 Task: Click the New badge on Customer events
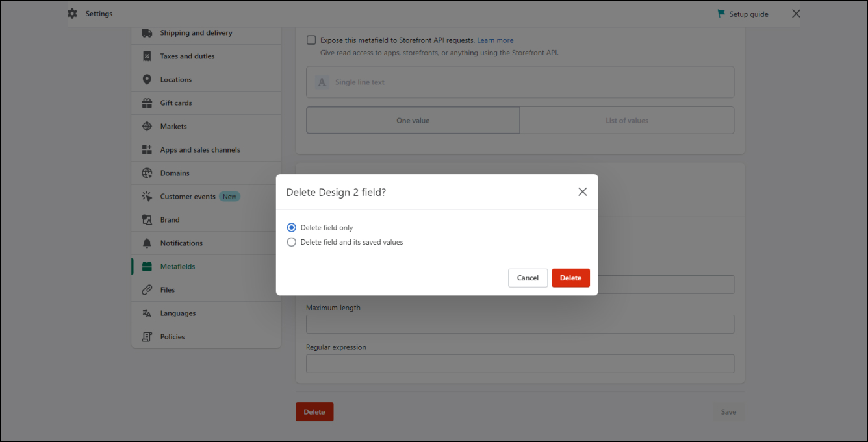coord(230,197)
